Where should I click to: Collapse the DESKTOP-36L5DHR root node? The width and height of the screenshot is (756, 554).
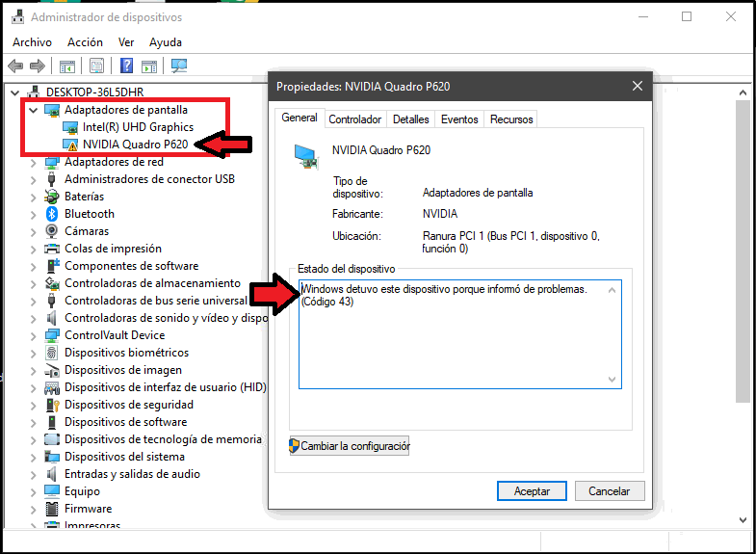[x=15, y=92]
